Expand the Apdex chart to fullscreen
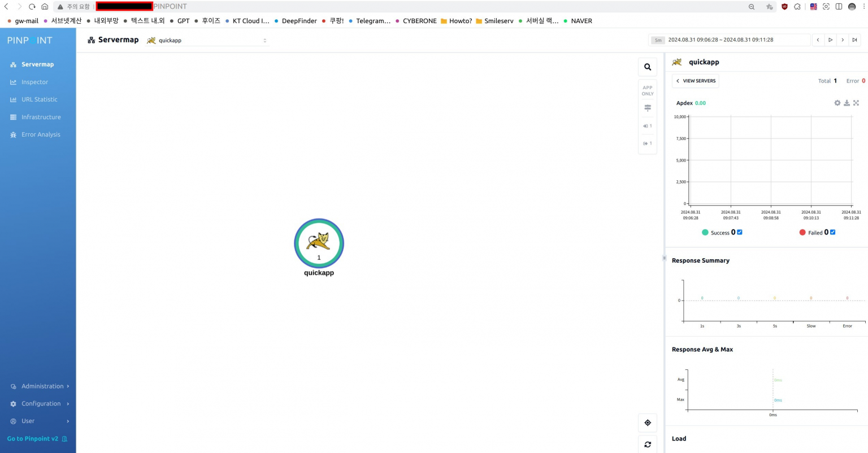Screen dimensions: 868x453 856,103
